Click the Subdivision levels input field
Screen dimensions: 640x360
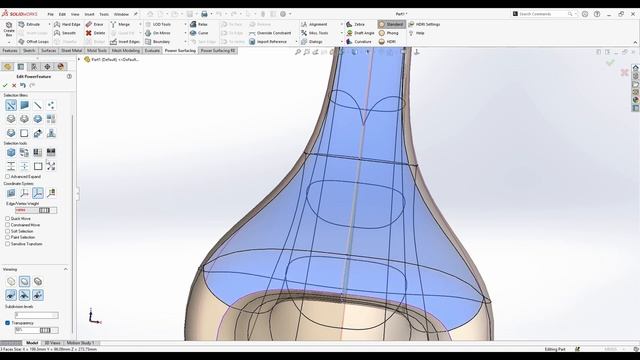(x=36, y=315)
